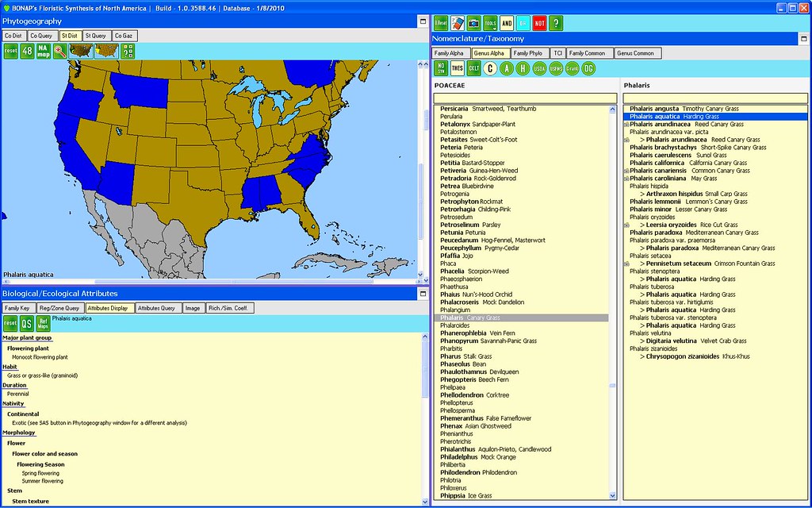The height and width of the screenshot is (508, 812).
Task: Expand the Phalaris arundinacea tree node
Action: pos(626,125)
